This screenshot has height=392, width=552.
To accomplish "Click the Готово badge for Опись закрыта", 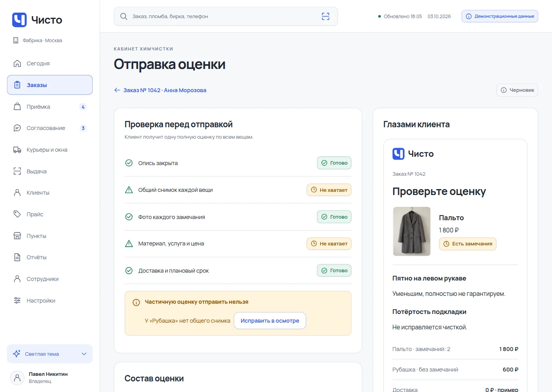I will click(334, 163).
